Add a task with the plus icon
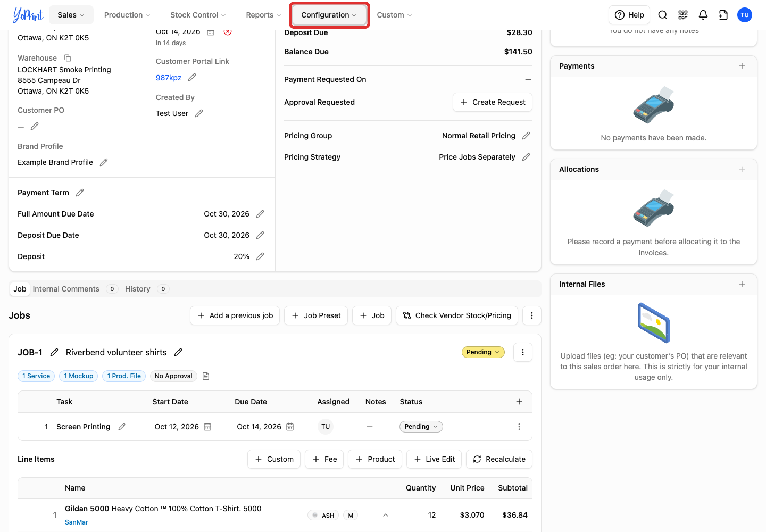 coord(519,402)
